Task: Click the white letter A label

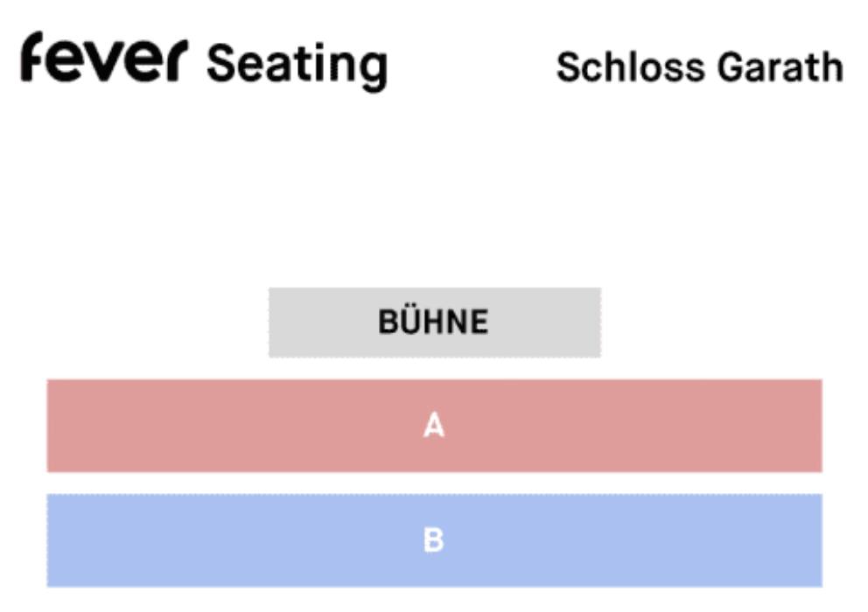Action: point(434,427)
